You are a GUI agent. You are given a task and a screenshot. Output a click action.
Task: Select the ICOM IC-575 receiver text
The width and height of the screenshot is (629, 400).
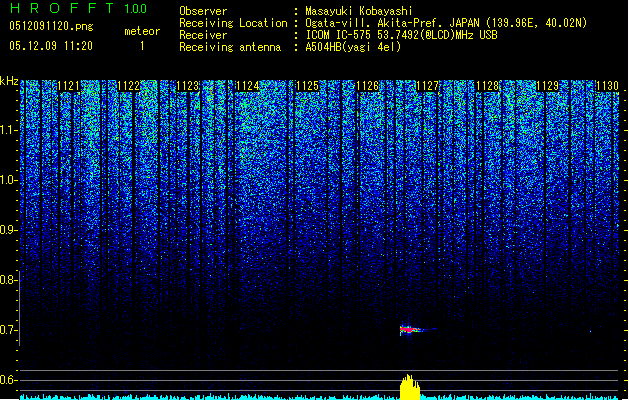click(x=401, y=35)
